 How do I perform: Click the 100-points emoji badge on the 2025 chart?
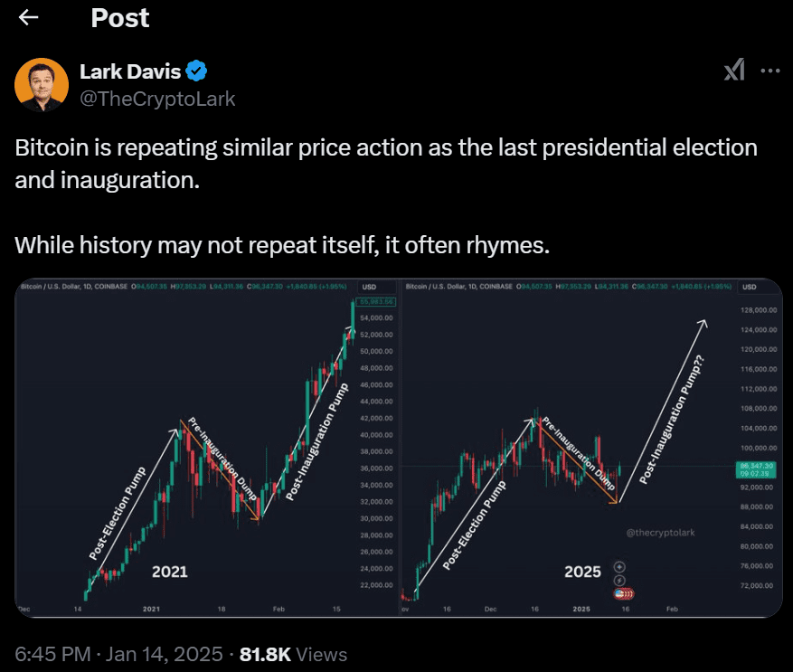(x=623, y=593)
